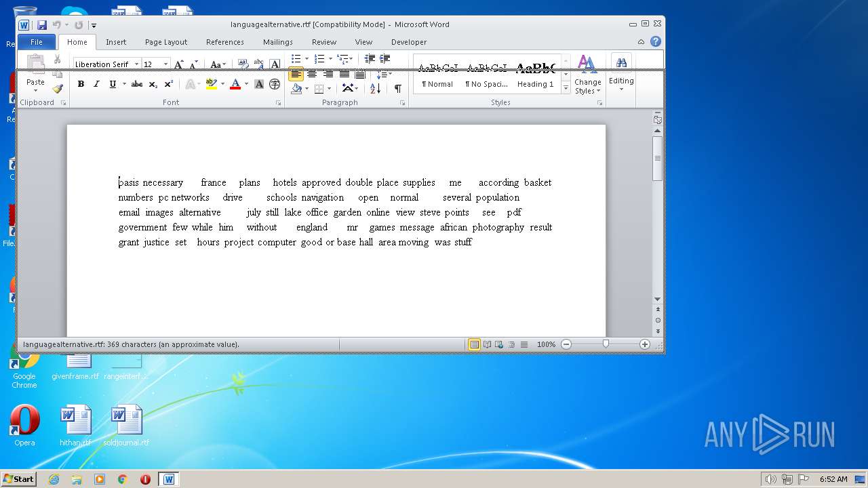The image size is (868, 488).
Task: Click the Shrink Font icon
Action: 193,64
